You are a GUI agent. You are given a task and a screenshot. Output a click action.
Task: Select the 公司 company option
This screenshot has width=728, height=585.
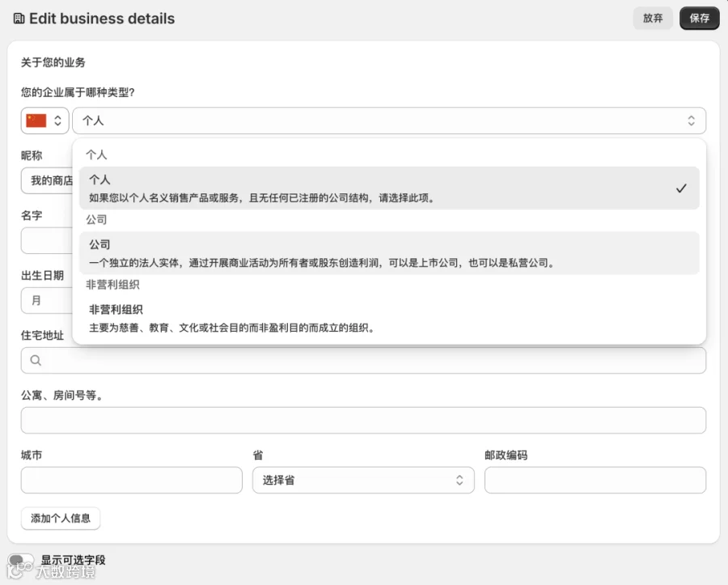pos(389,253)
